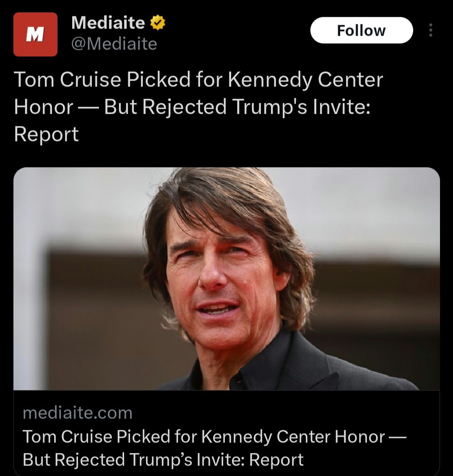
Task: Click the word Report in the post text
Action: tap(47, 134)
